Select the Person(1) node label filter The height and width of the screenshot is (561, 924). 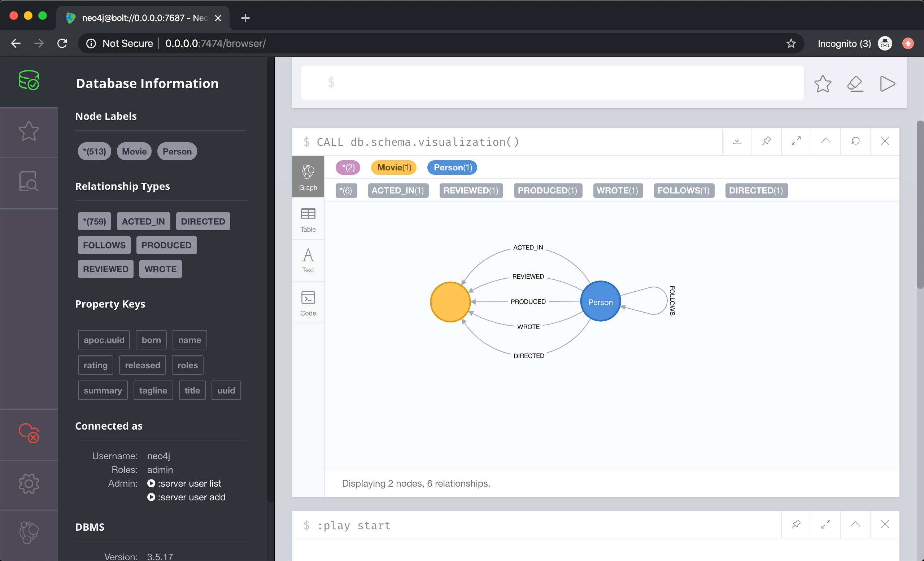coord(452,167)
